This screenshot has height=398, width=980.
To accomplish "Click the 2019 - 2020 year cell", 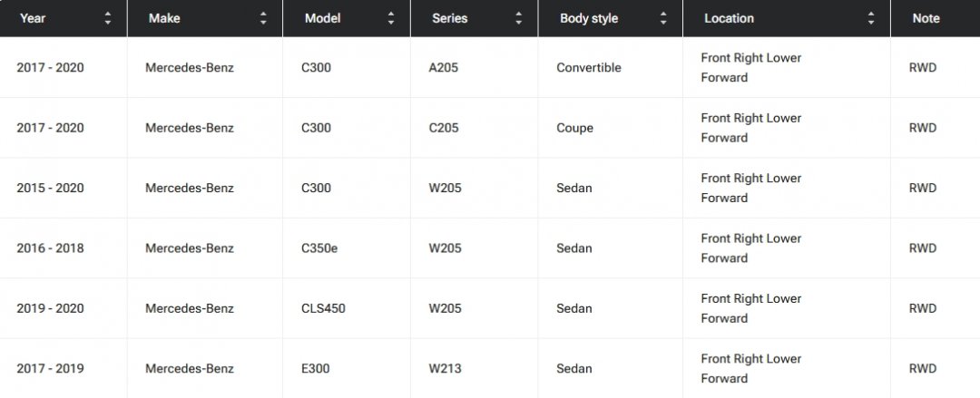I will 50,308.
